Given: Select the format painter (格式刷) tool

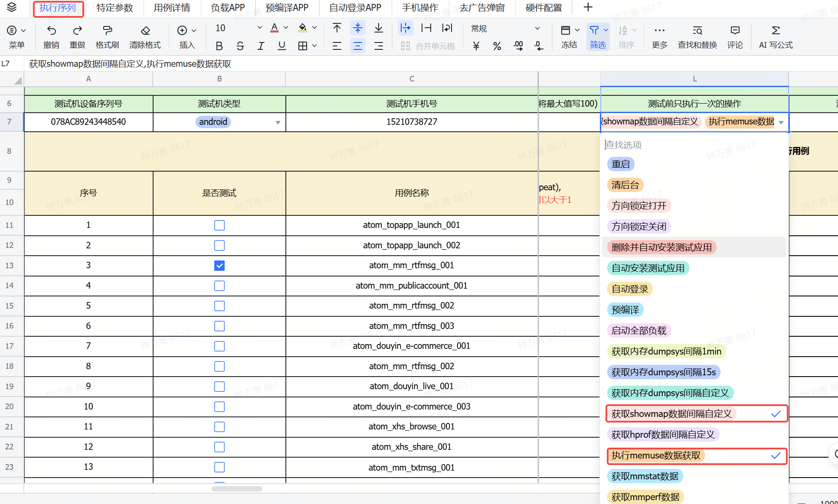Looking at the screenshot, I should 107,30.
